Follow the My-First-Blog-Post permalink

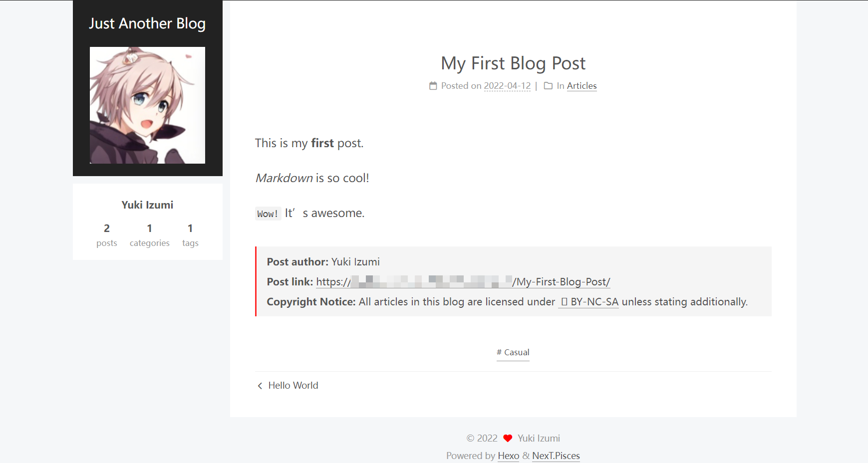click(463, 282)
